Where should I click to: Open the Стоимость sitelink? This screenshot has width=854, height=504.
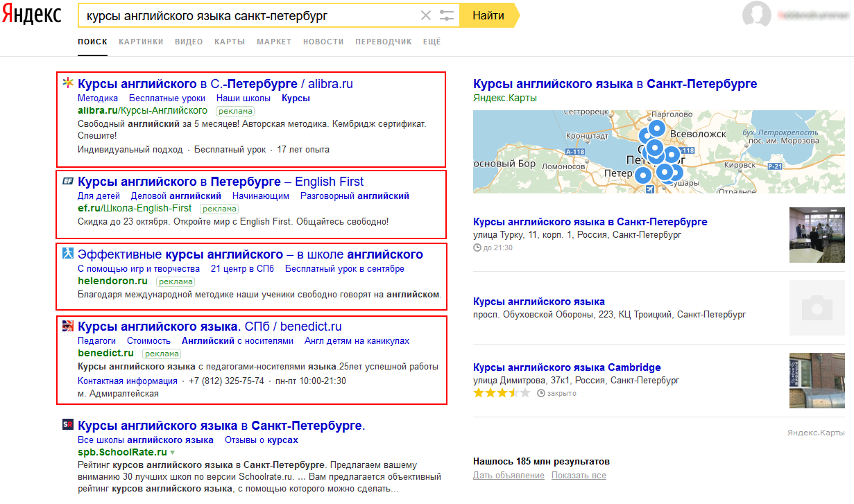click(148, 341)
